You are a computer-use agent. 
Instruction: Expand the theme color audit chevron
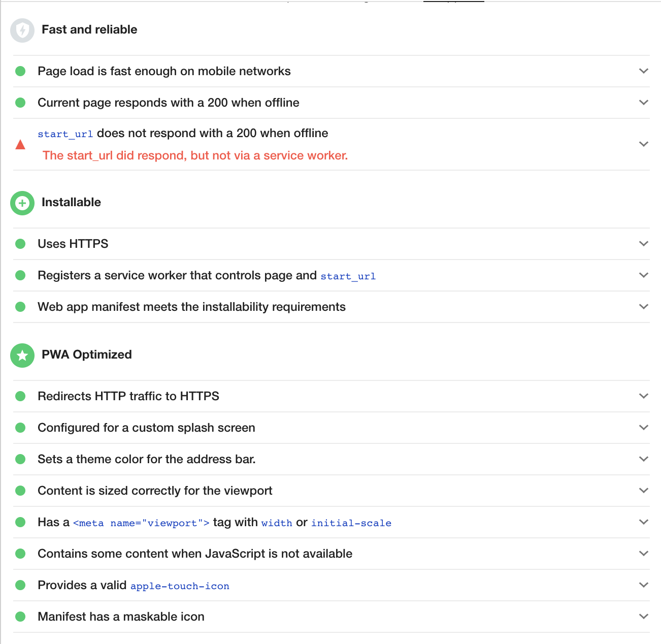(x=644, y=459)
